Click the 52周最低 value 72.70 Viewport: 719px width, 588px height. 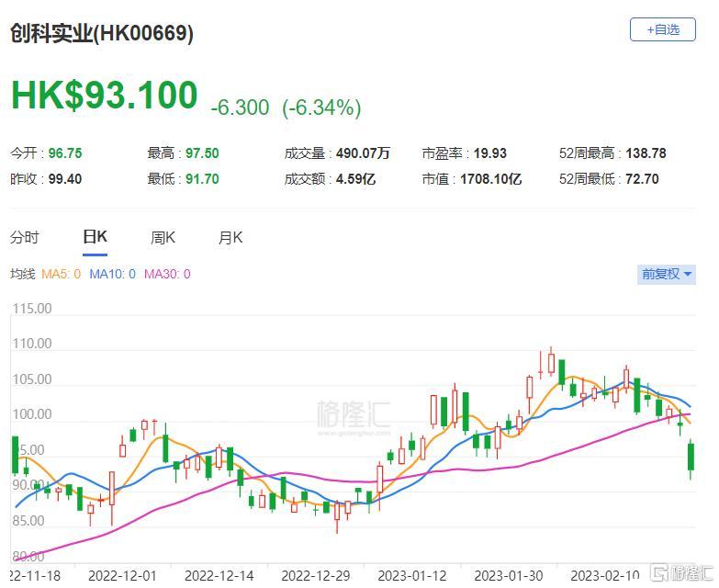(x=643, y=179)
